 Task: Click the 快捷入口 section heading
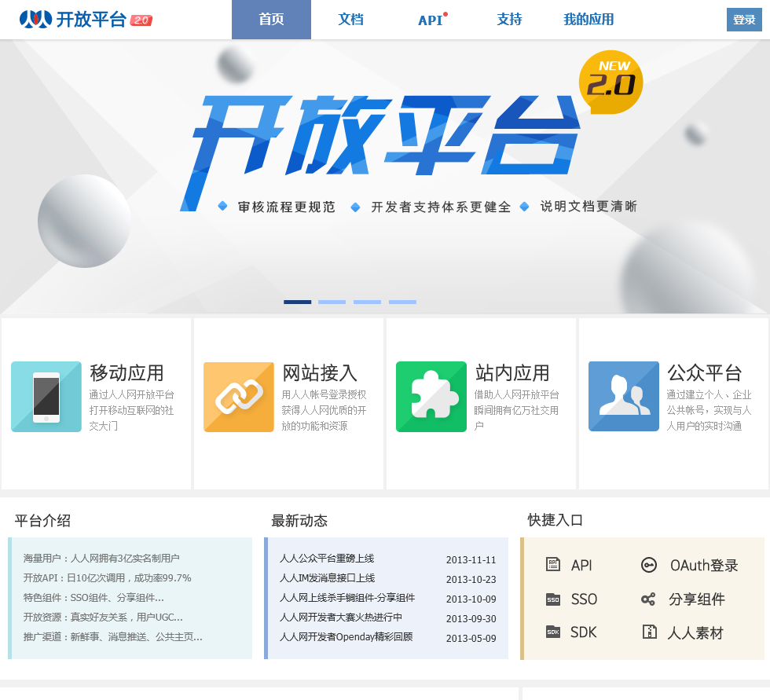coord(555,520)
